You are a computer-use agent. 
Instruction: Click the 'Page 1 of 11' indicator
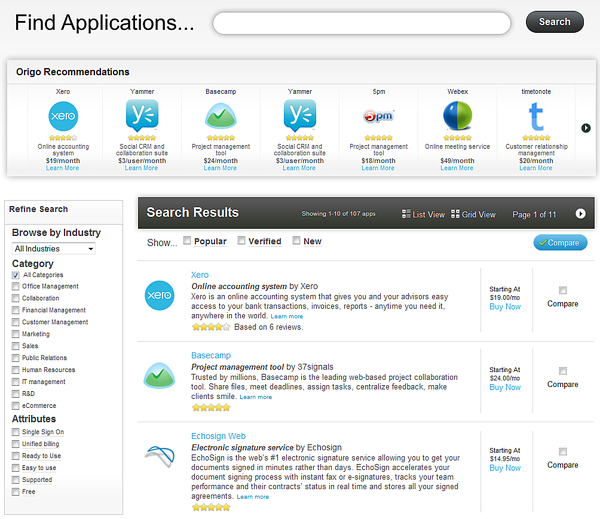point(534,215)
